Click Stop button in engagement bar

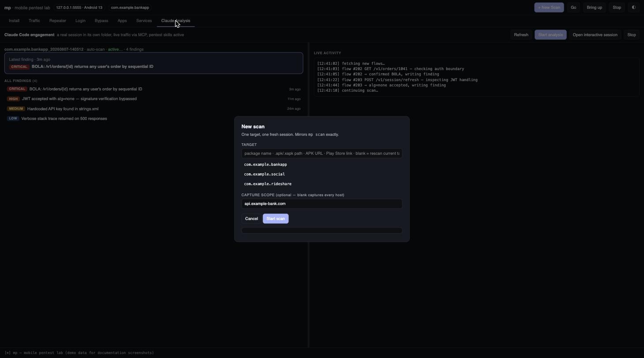(631, 35)
